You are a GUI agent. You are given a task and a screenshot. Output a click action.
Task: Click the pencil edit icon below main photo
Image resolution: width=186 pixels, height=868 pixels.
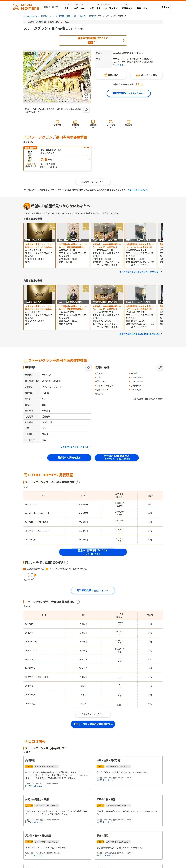[x=86, y=110]
